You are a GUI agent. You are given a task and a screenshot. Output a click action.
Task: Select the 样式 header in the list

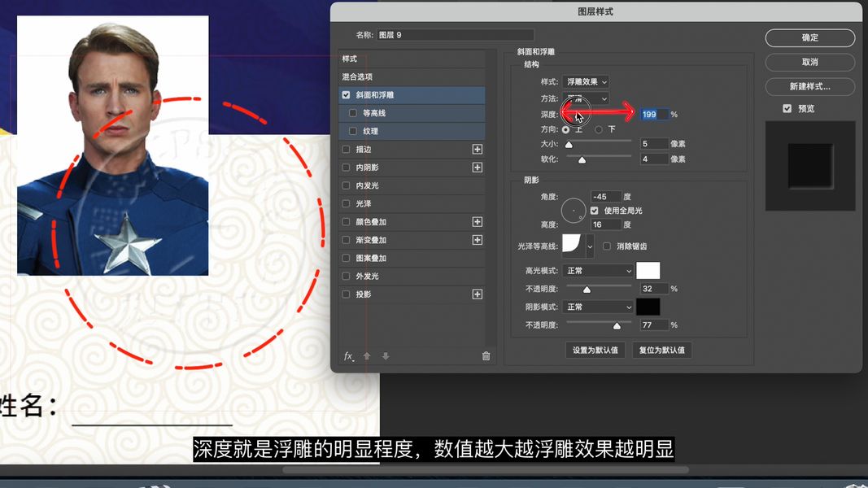pyautogui.click(x=349, y=59)
